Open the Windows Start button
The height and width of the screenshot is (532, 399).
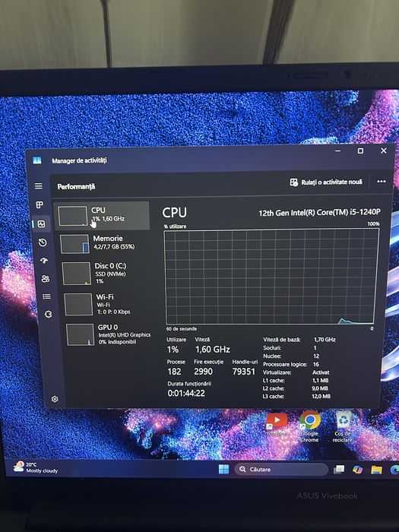pos(223,469)
